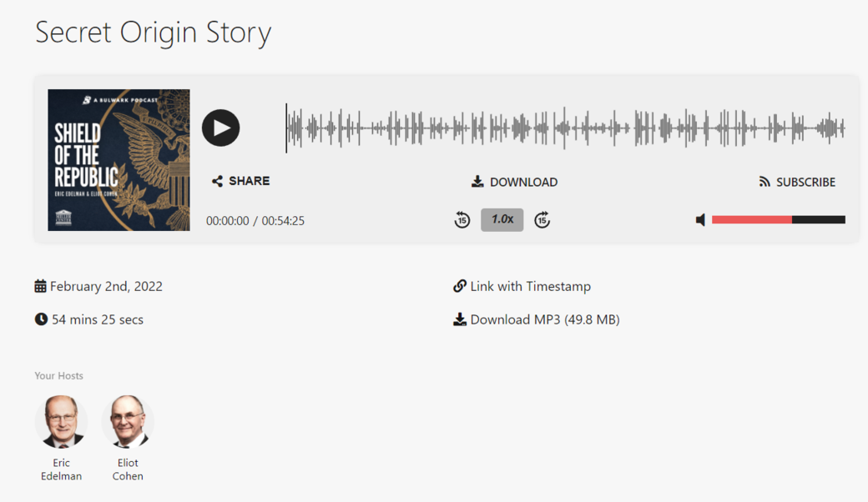
Task: Click the calendar icon beside the date
Action: [40, 286]
